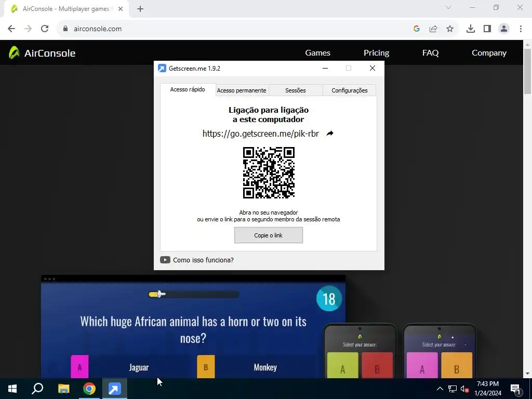
Task: Click the orange B button on right phone
Action: 457,365
